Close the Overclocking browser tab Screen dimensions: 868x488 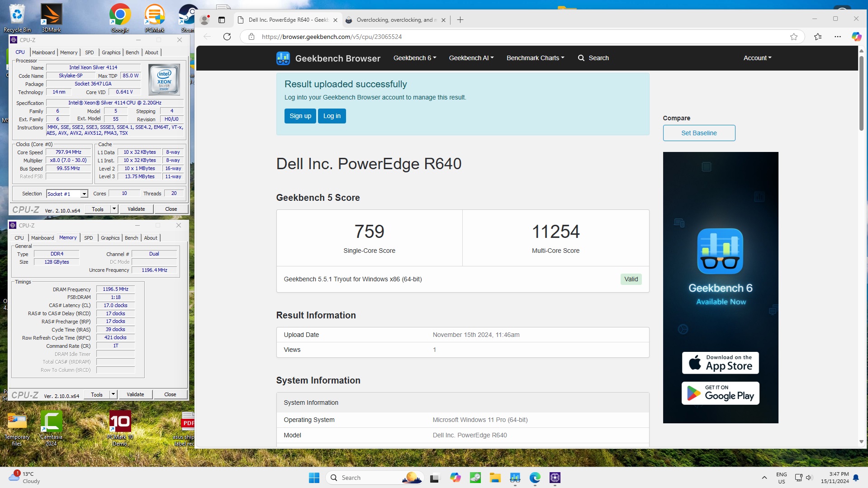tap(443, 20)
